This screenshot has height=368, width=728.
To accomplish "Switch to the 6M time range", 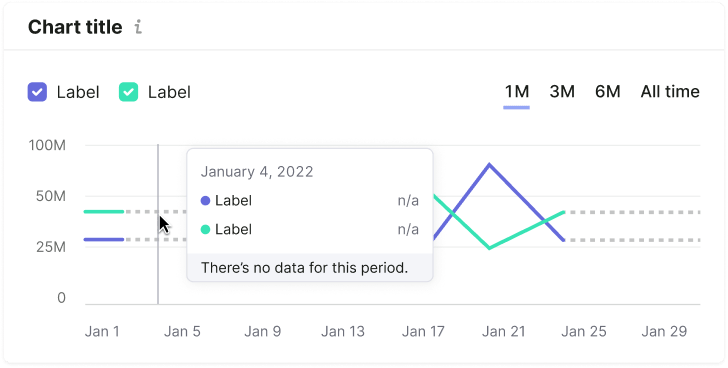I will tap(607, 91).
